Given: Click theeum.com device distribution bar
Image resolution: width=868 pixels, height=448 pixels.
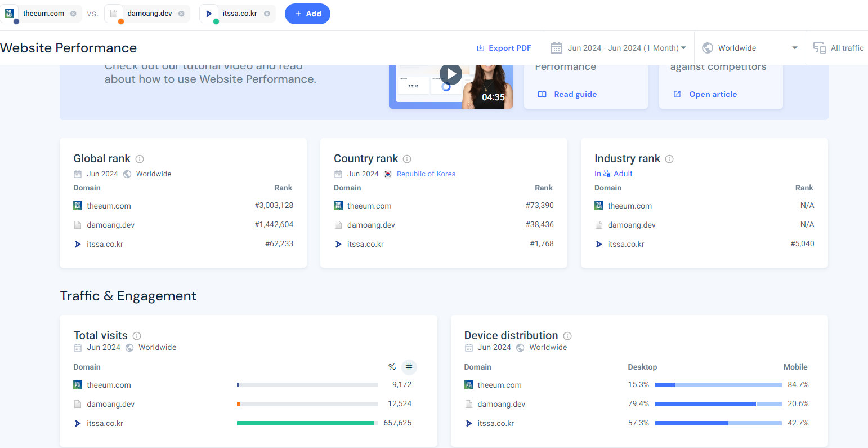Looking at the screenshot, I should point(718,385).
